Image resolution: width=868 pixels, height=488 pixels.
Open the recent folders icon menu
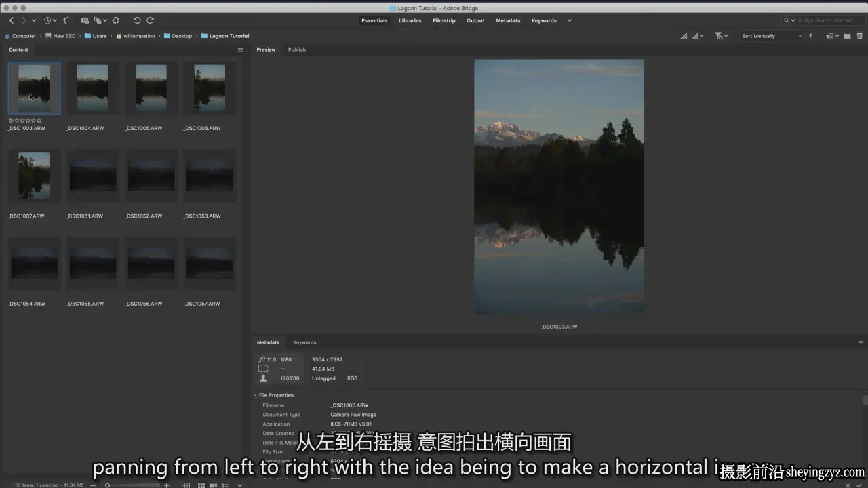click(832, 36)
